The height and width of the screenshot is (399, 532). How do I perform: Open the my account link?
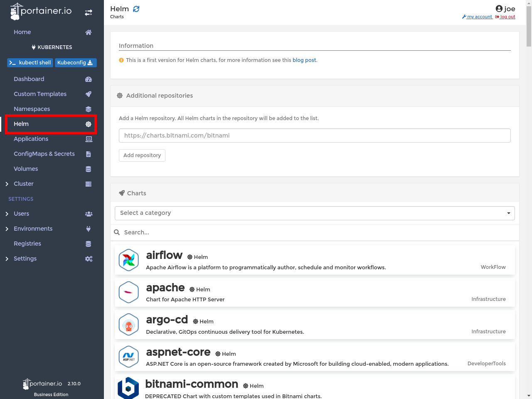pos(477,17)
